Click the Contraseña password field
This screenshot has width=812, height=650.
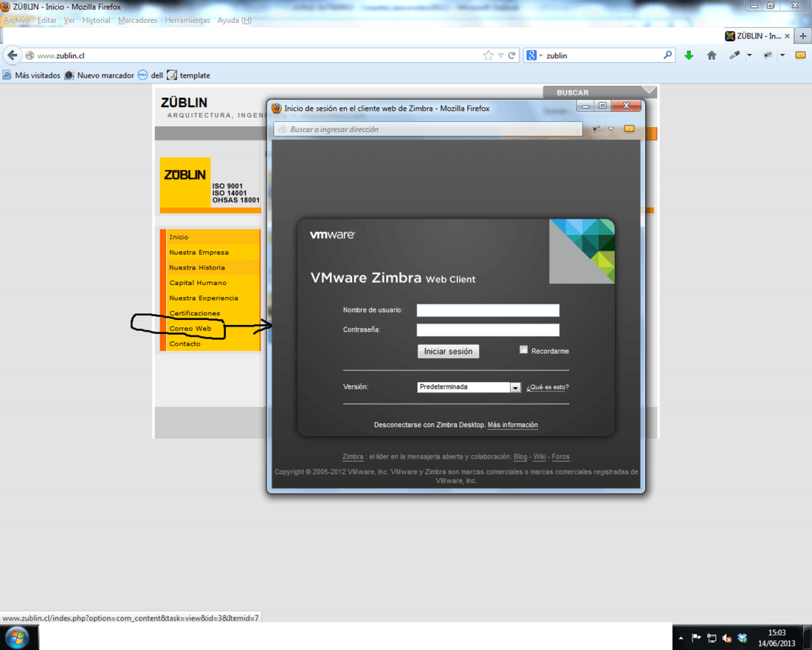click(488, 329)
